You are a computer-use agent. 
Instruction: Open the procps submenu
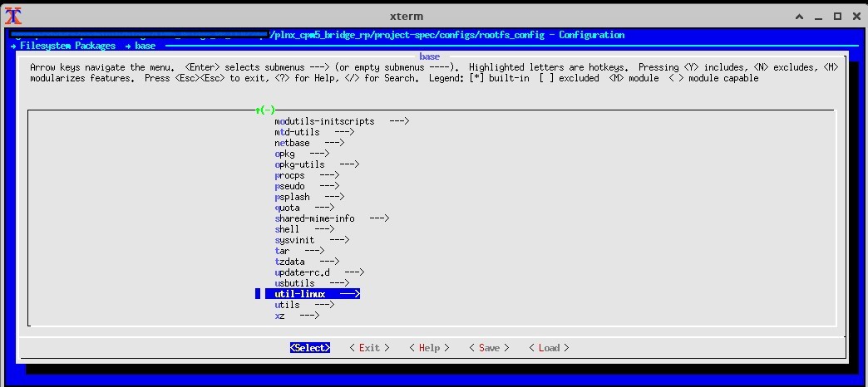(306, 175)
